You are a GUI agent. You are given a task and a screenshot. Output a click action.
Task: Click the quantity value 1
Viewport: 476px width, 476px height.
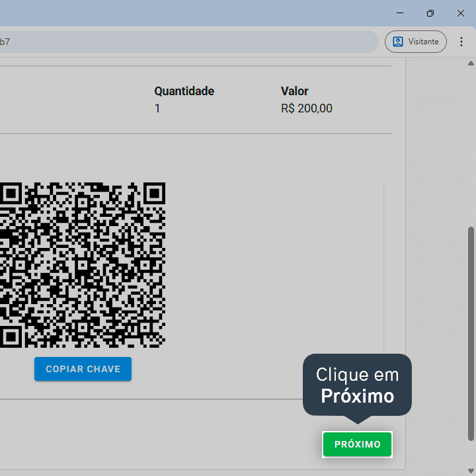click(157, 108)
